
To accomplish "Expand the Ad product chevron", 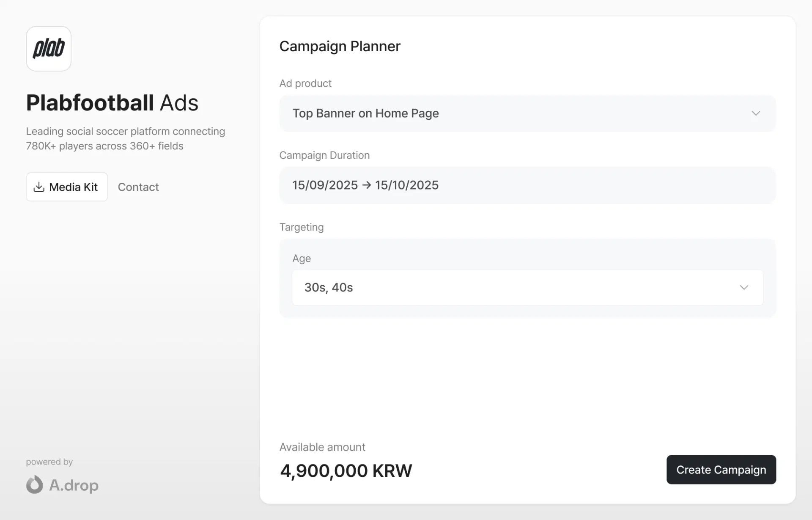I will point(756,113).
